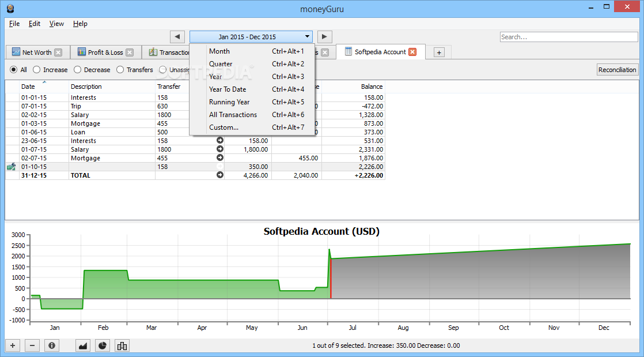Viewport: 644px width, 357px height.
Task: Click the Balance column header
Action: click(x=353, y=87)
